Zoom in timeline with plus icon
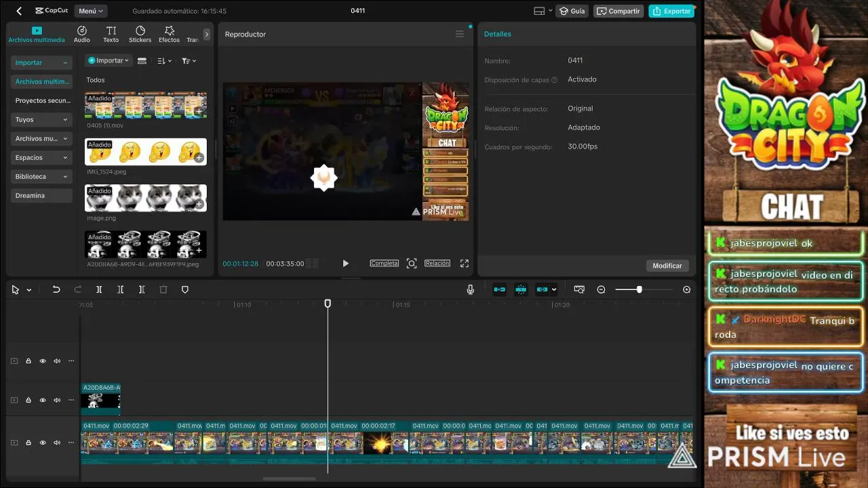868x488 pixels. point(686,289)
